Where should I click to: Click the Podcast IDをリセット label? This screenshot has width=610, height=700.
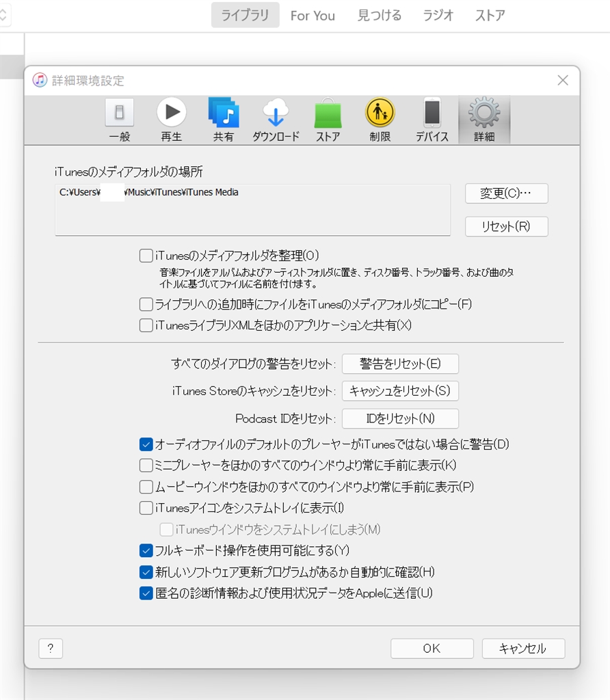point(285,419)
